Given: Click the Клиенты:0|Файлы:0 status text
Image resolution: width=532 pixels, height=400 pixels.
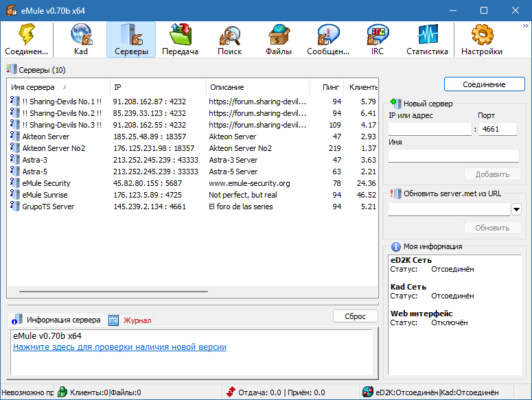Looking at the screenshot, I should (106, 392).
